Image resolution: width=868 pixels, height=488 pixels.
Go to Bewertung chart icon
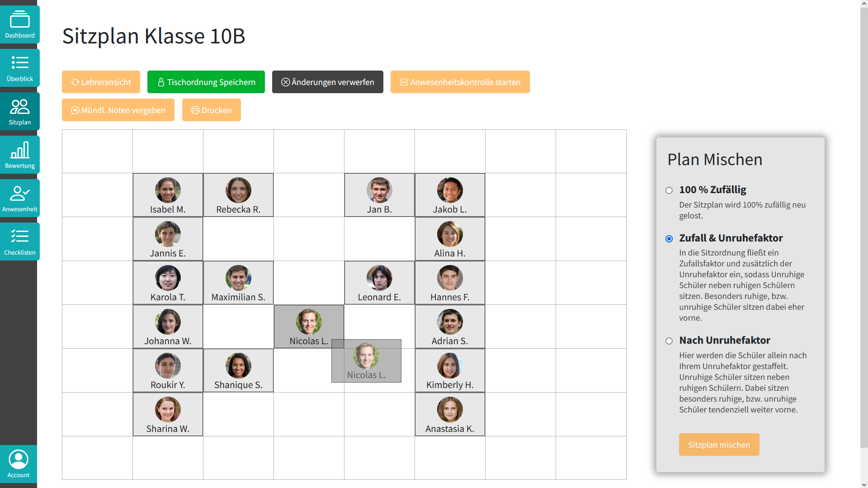coord(19,155)
